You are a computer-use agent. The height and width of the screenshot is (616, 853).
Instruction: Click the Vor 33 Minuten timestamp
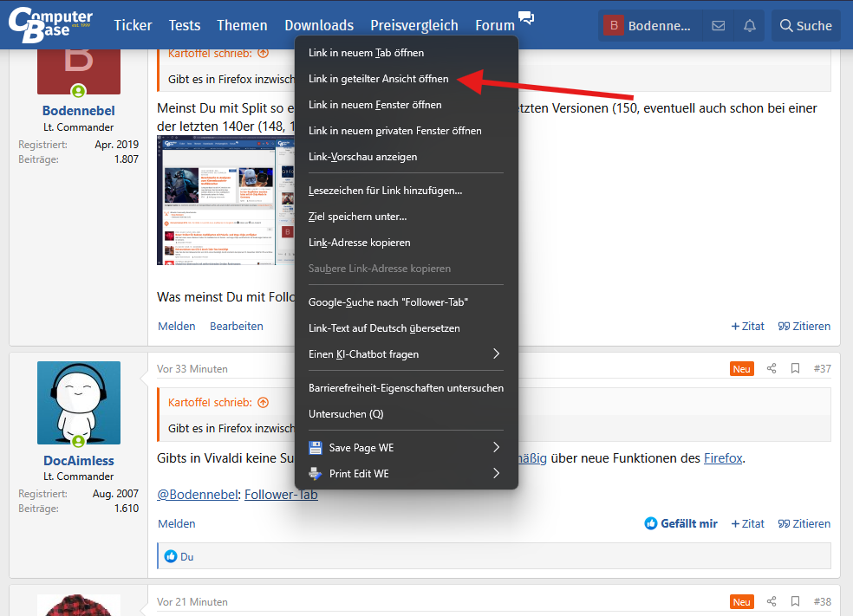pos(192,368)
